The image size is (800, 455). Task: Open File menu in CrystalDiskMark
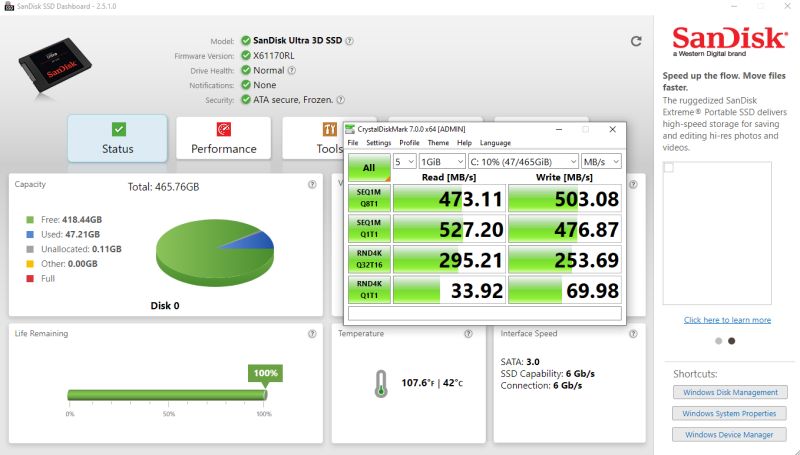click(x=353, y=143)
